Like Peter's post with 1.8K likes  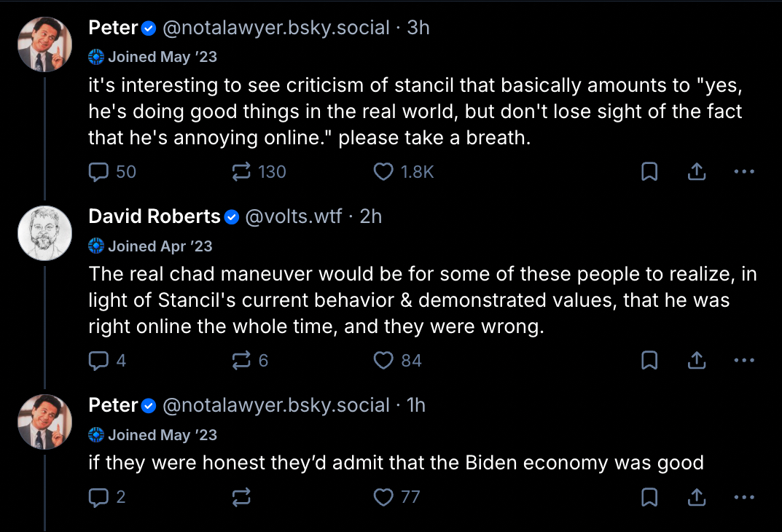pyautogui.click(x=384, y=172)
